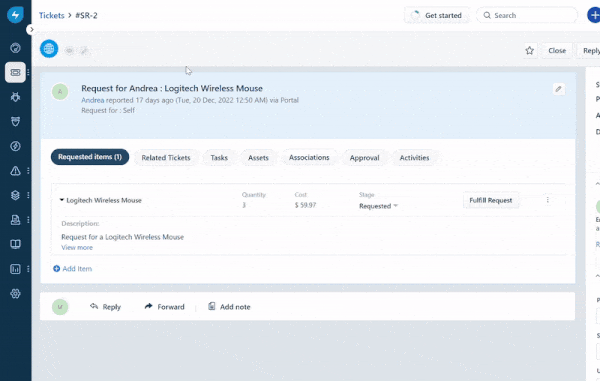Click the Add Item link text
600x381 pixels.
tap(77, 269)
